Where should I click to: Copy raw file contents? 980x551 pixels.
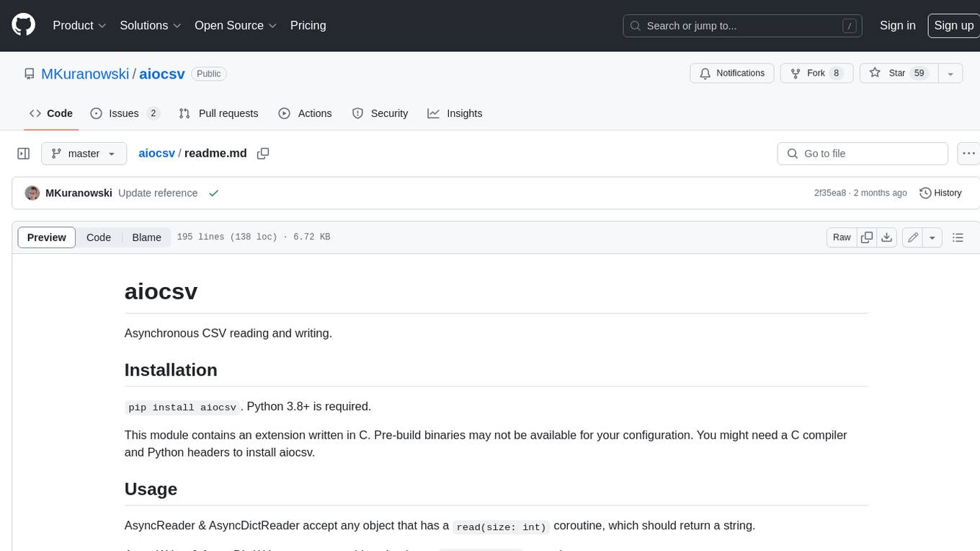click(x=867, y=237)
